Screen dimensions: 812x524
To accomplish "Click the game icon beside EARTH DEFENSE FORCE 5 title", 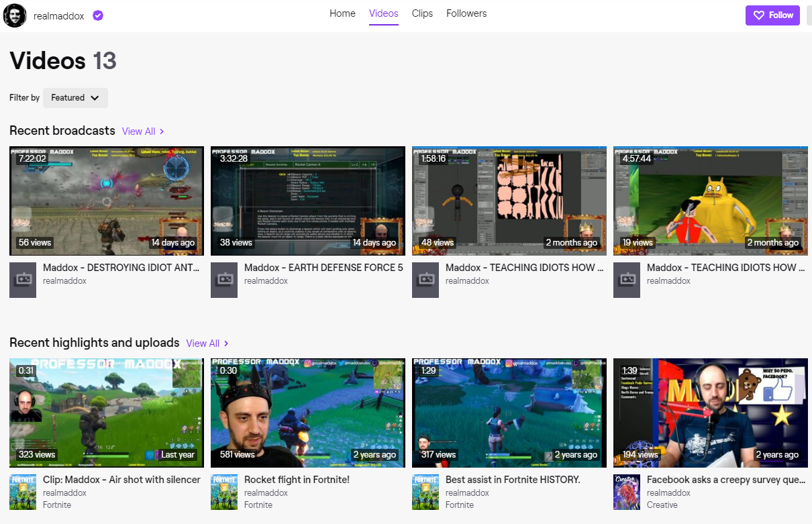I will (224, 280).
